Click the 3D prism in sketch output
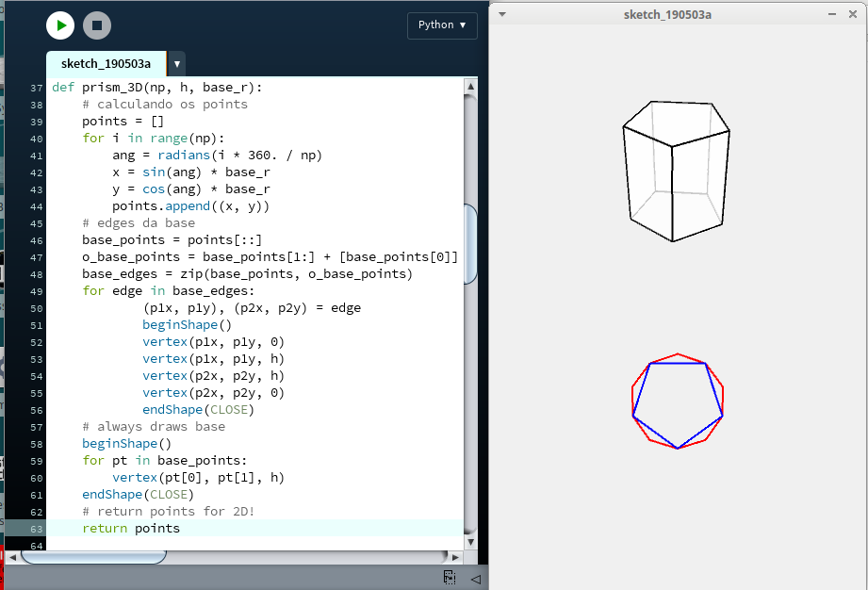This screenshot has height=590, width=868. 675,172
